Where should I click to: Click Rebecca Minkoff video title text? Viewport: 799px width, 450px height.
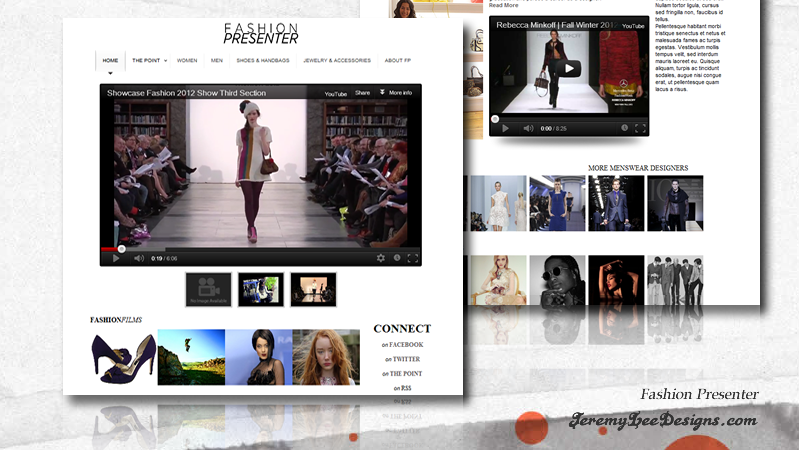point(556,25)
